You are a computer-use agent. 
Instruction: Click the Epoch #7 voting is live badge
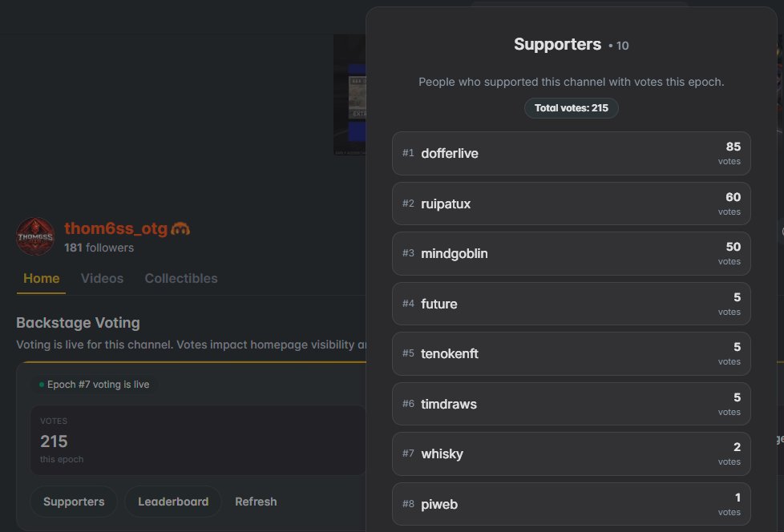(94, 385)
